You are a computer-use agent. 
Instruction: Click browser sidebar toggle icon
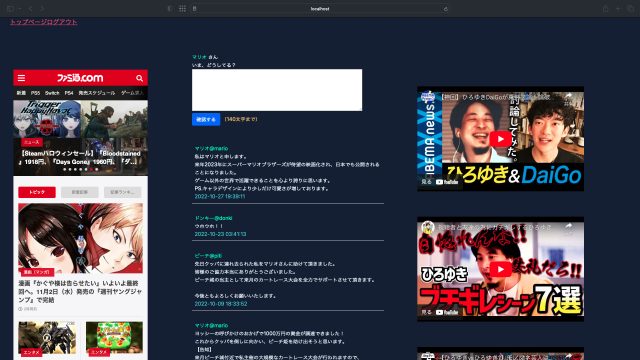[x=10, y=9]
